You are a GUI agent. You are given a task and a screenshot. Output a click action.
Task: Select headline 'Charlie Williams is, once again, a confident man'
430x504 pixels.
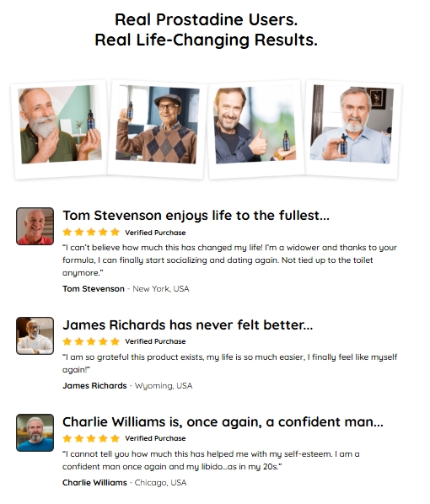[x=223, y=422]
